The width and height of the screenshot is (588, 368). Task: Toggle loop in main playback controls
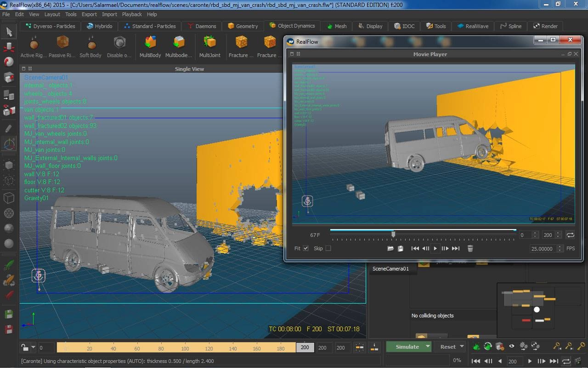click(x=566, y=361)
